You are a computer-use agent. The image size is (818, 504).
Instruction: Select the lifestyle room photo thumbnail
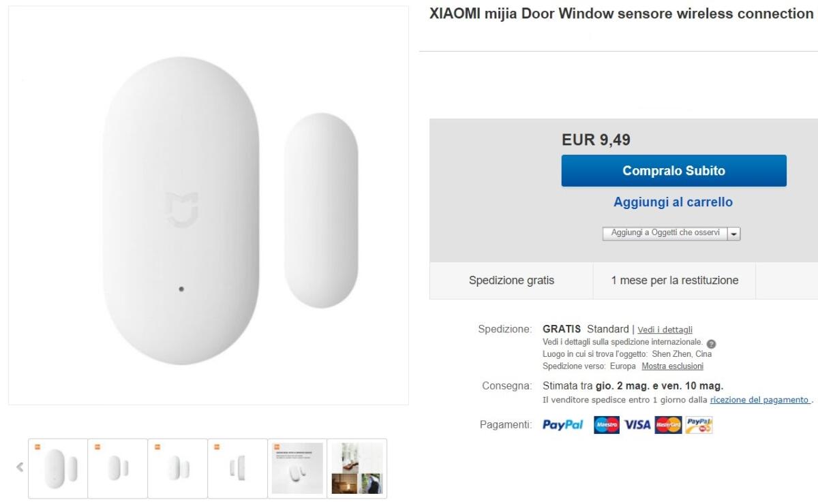point(357,468)
